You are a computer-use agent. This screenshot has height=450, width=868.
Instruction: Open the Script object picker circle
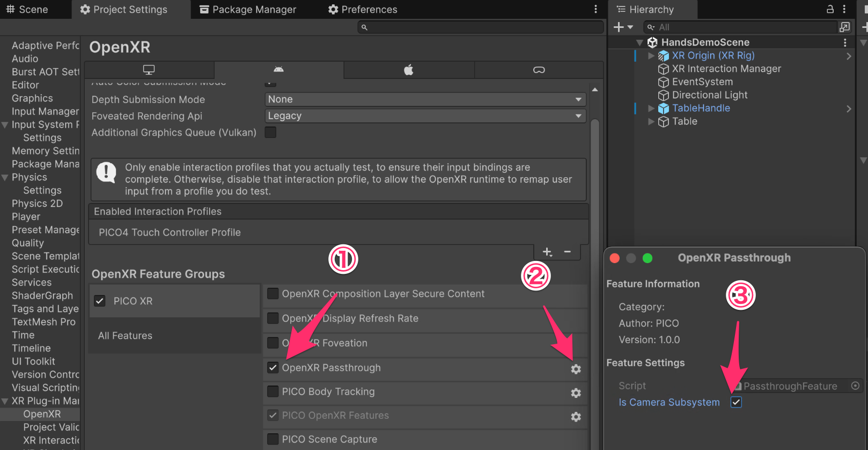856,386
